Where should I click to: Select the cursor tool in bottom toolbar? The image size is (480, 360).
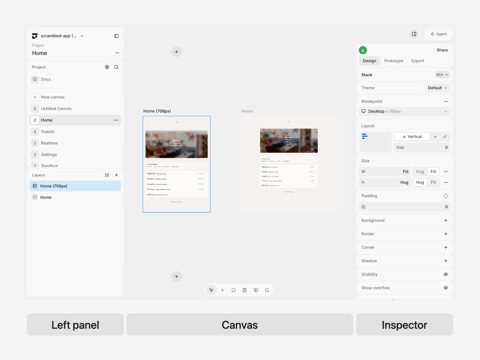coord(211,290)
